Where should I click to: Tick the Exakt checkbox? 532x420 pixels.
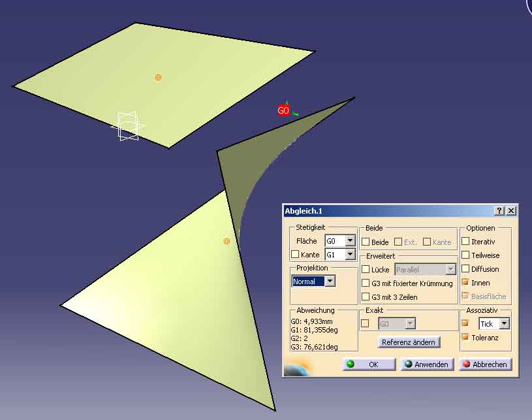point(365,323)
